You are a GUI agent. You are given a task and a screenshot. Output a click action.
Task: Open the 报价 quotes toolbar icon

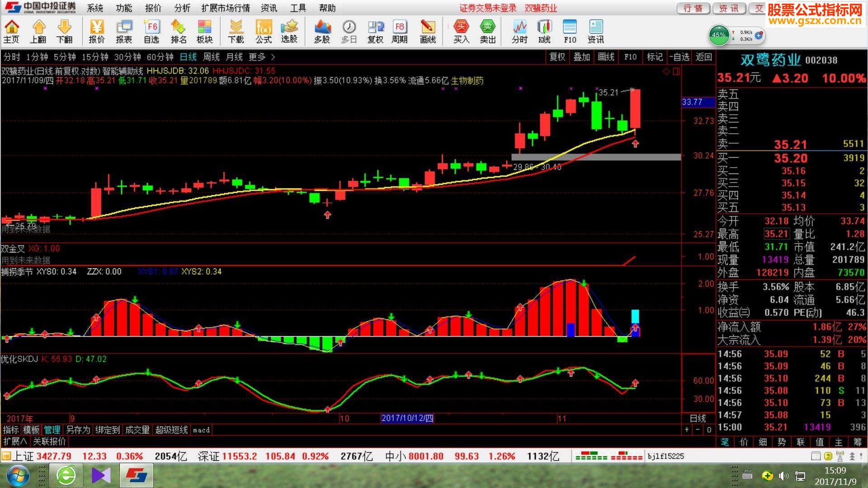[96, 32]
